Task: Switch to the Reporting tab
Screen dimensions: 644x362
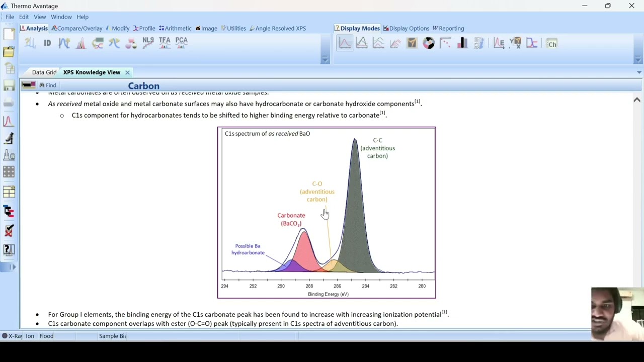Action: (x=448, y=28)
